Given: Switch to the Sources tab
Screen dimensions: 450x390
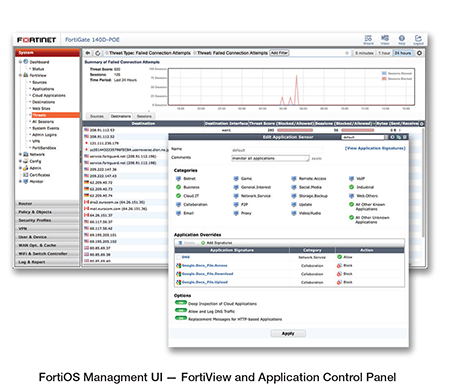Looking at the screenshot, I should click(97, 116).
